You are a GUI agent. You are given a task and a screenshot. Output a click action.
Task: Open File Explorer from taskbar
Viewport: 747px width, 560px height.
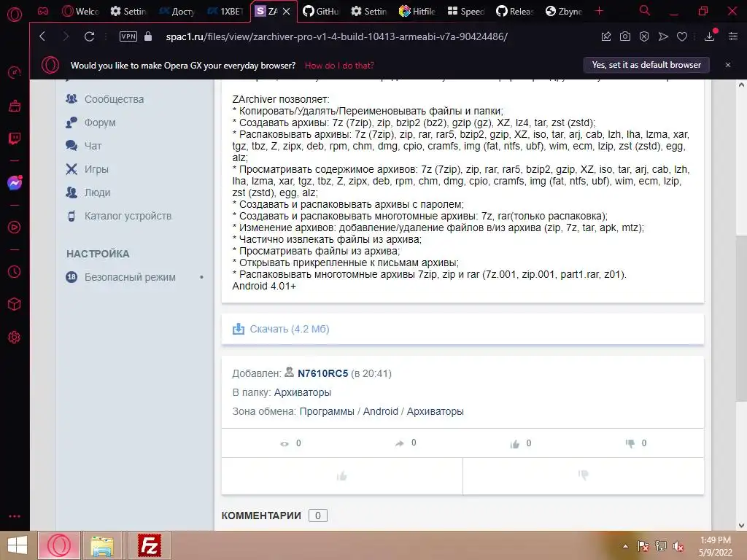point(102,545)
